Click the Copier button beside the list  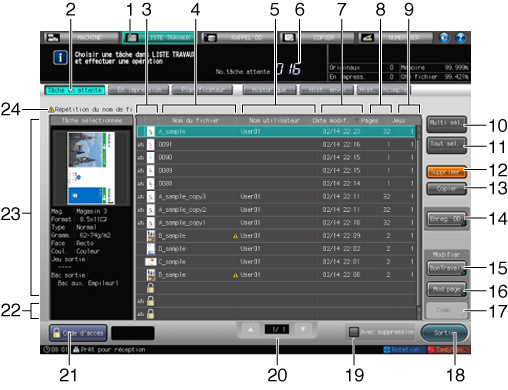(446, 189)
